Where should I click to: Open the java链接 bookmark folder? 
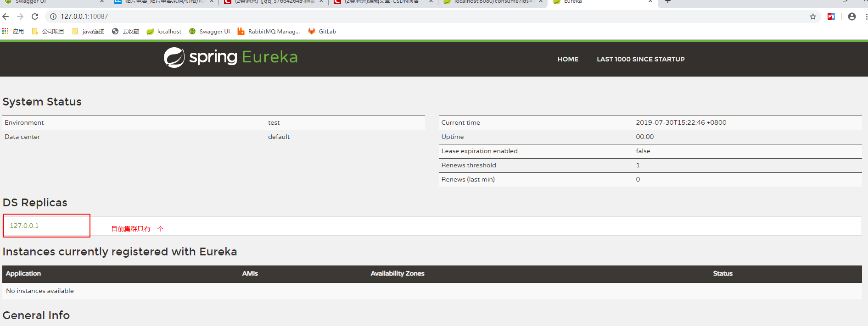point(88,31)
